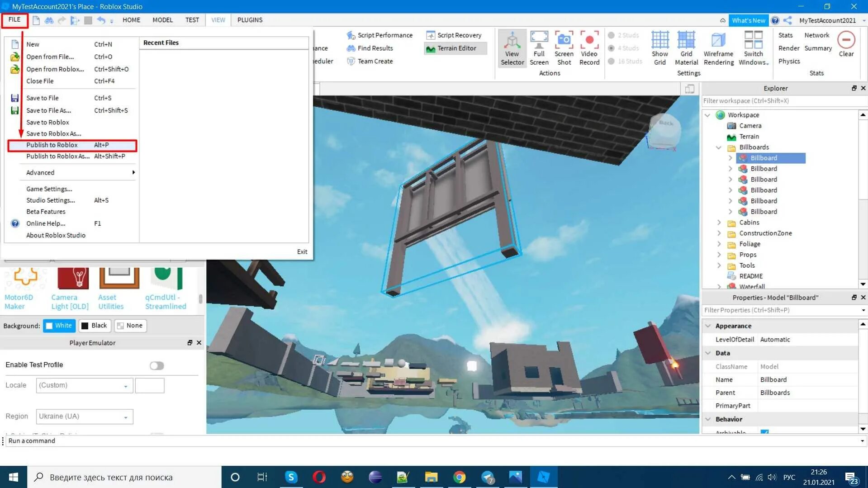Switch to the HOME ribbon tab
This screenshot has height=488, width=868.
131,20
